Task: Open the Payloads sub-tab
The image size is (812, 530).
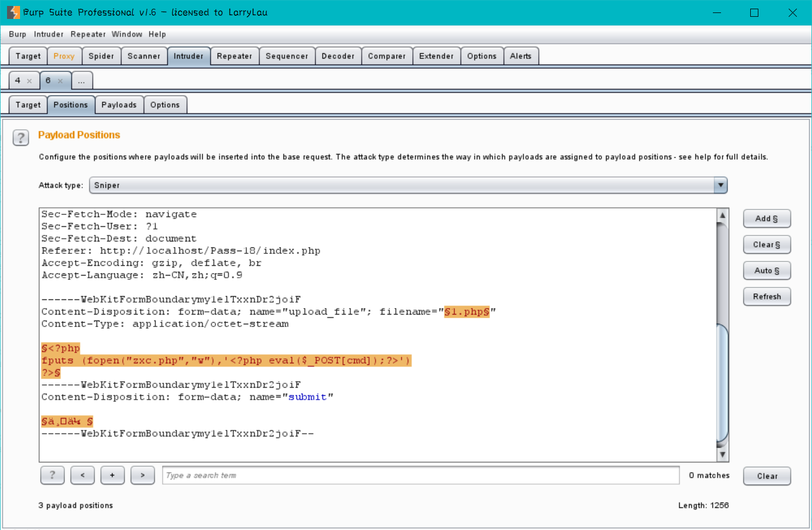Action: point(119,105)
